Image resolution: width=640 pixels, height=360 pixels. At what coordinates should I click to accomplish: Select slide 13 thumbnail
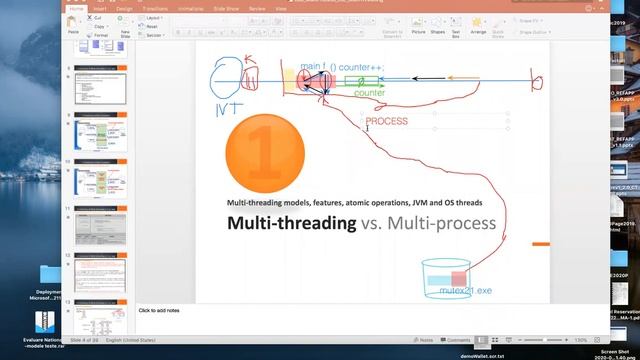point(100,317)
